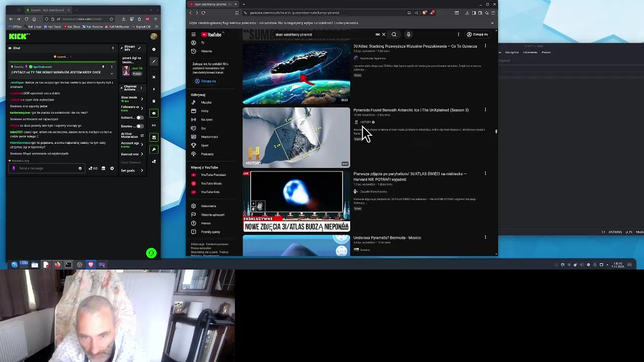
Task: Reload the YouTube browser page
Action: click(203, 13)
